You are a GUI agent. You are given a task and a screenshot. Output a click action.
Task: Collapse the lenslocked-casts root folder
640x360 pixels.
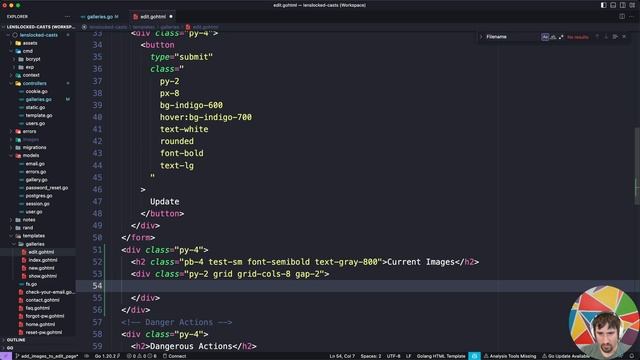(x=38, y=35)
